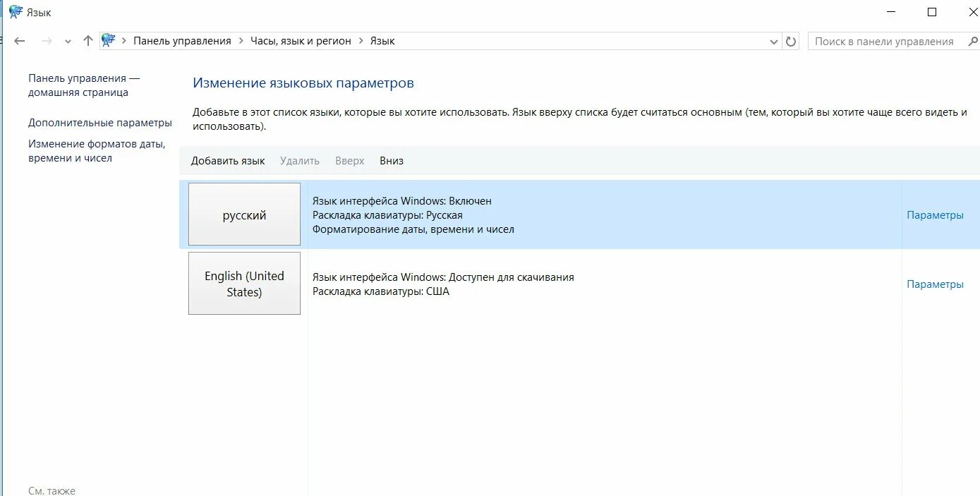Image resolution: width=980 pixels, height=496 pixels.
Task: Select the English (United States) language entry
Action: pyautogui.click(x=244, y=283)
